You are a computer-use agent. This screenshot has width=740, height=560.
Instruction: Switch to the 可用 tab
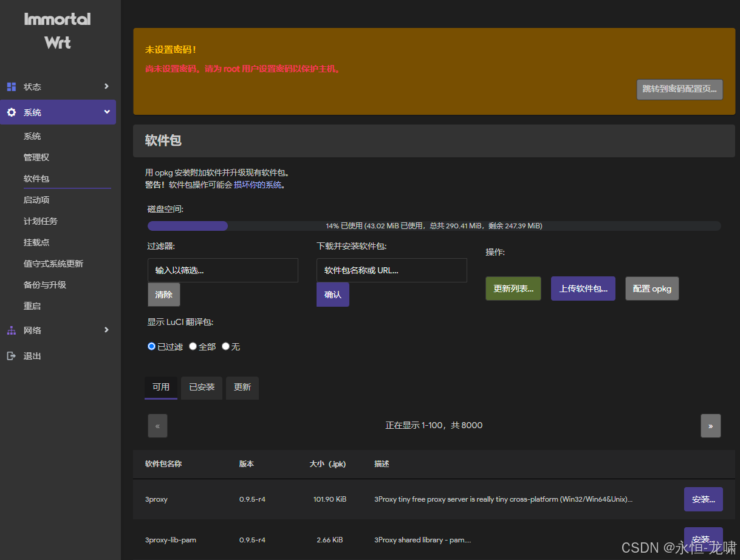(161, 387)
